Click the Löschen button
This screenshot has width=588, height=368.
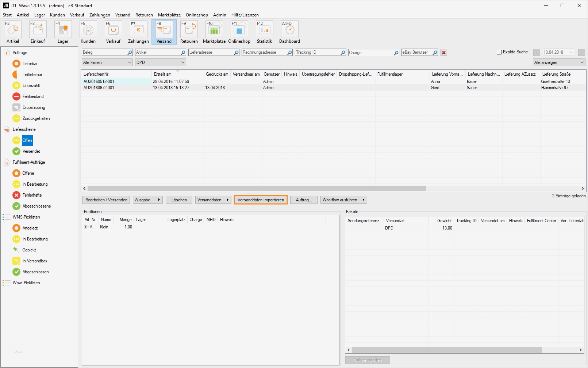click(x=179, y=200)
